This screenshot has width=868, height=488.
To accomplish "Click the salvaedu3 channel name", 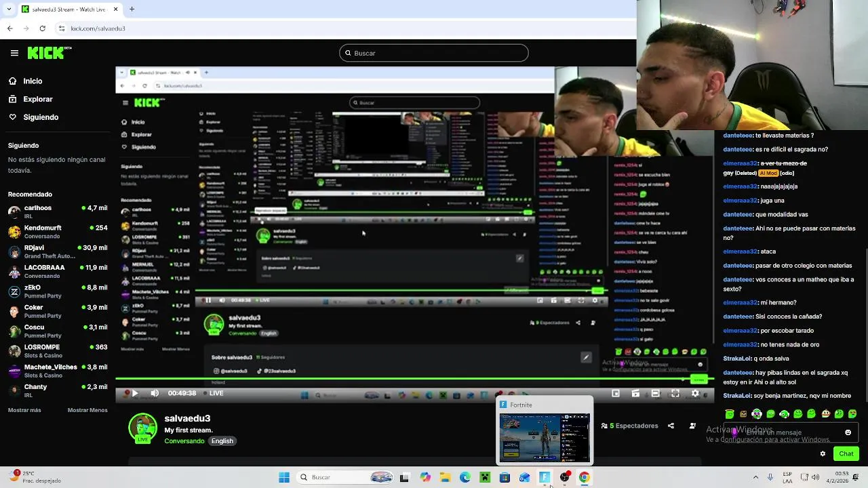I will coord(187,418).
